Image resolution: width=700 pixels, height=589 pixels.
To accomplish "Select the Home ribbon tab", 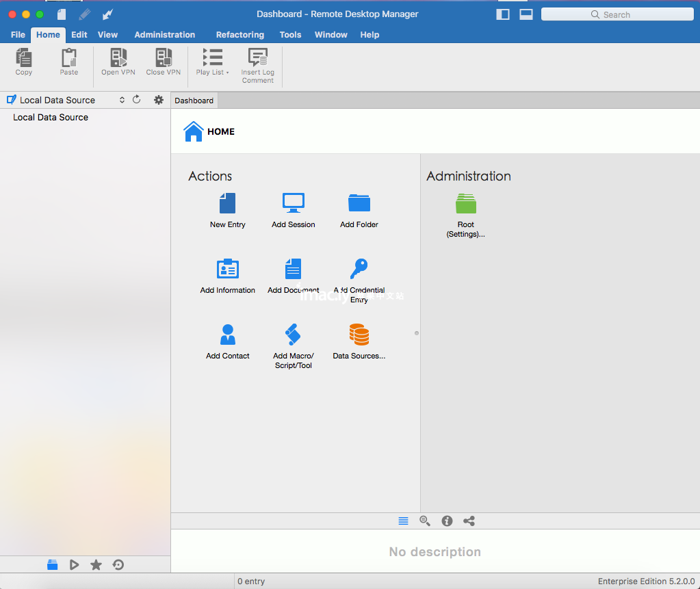I will tap(48, 35).
